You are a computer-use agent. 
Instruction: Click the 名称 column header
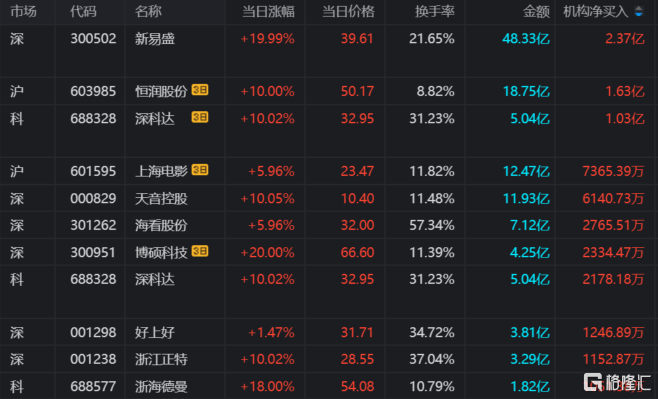pos(148,12)
